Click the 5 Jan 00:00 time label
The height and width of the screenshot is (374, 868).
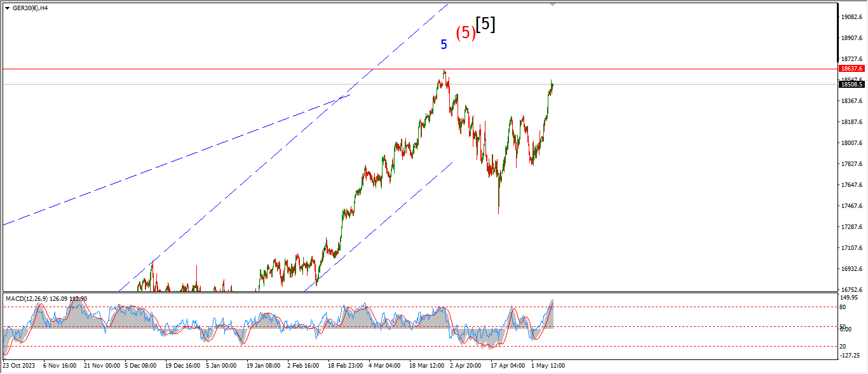[x=222, y=366]
